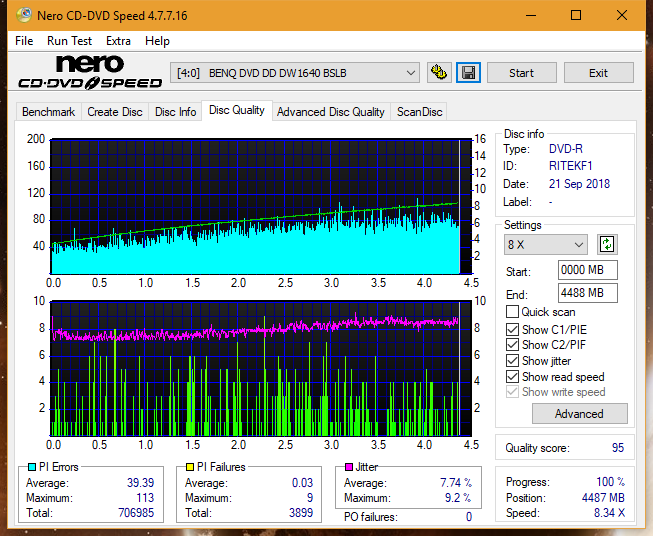Screen dimensions: 653x536
Task: Click the cyan PI Errors legend swatch
Action: (32, 467)
